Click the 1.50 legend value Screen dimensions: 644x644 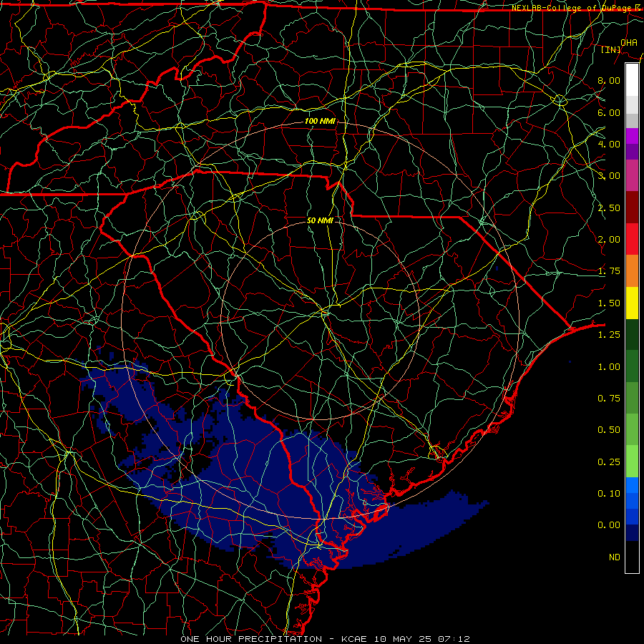point(609,303)
